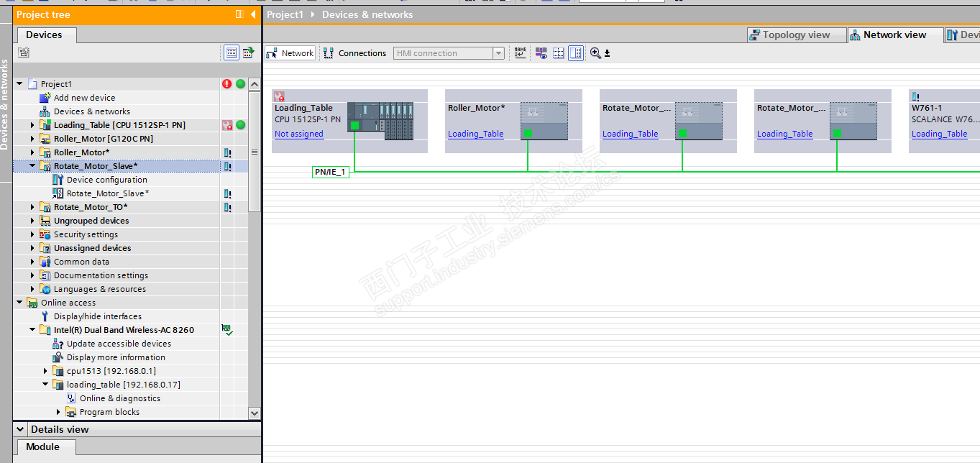Click the project tree column layout icon
980x463 pixels.
tap(239, 14)
